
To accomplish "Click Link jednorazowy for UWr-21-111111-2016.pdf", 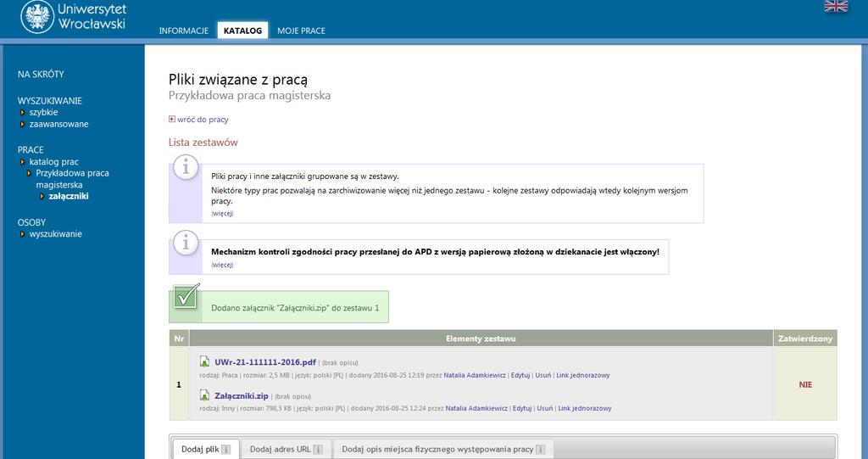I will (x=583, y=375).
